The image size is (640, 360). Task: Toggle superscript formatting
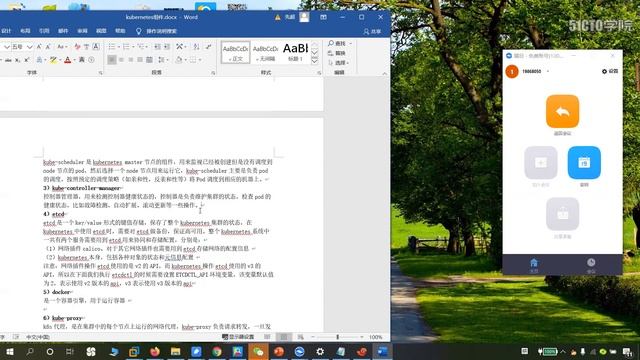(27, 60)
